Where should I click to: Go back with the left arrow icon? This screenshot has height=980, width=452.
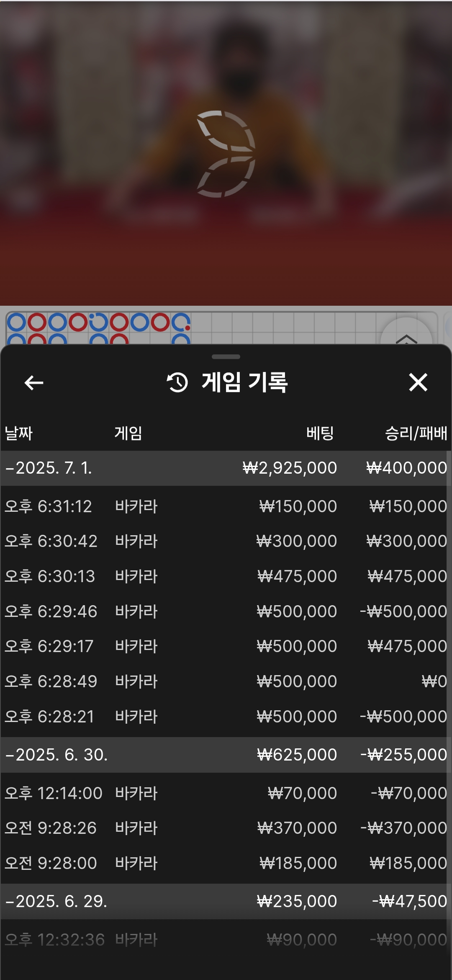pyautogui.click(x=34, y=382)
